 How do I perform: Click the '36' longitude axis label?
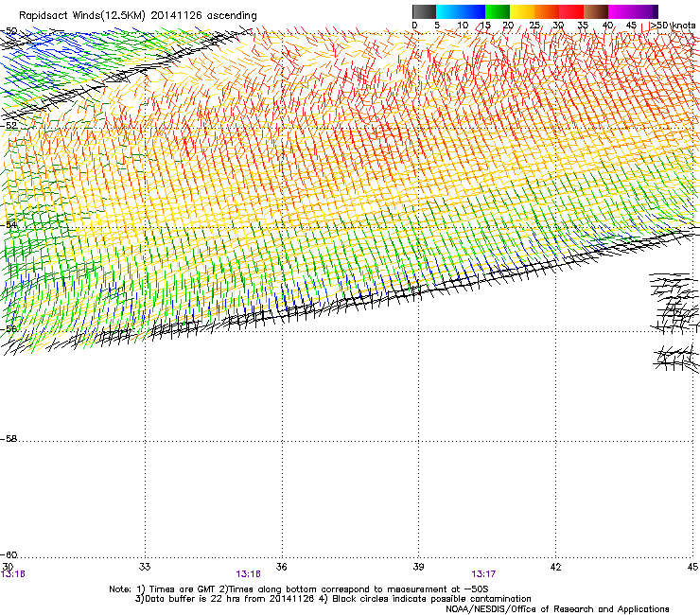click(281, 567)
